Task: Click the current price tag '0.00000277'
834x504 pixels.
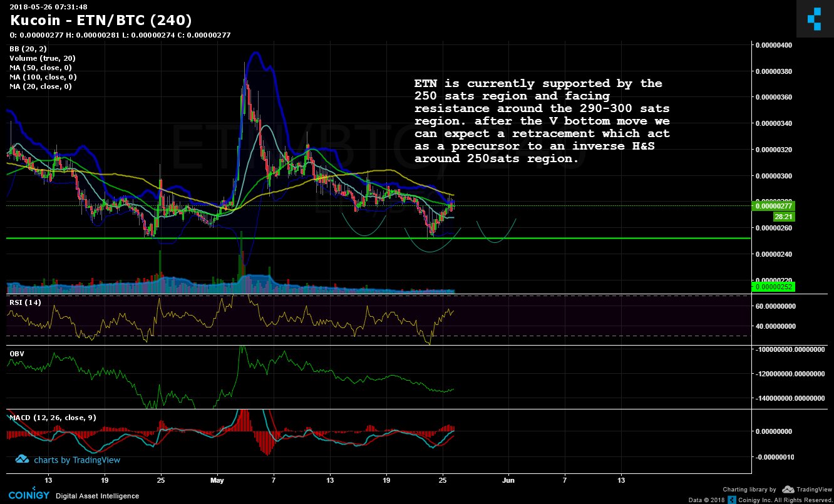Action: tap(773, 205)
